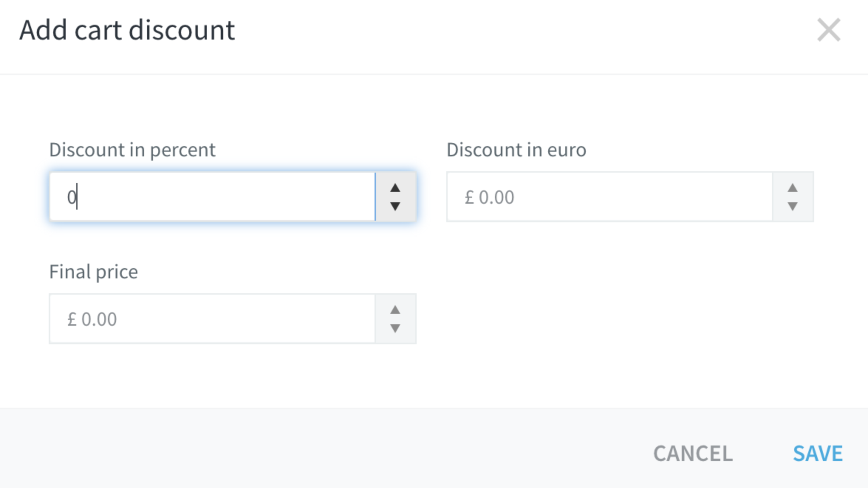Click the £ symbol in Discount in euro field
This screenshot has height=488, width=868.
tap(469, 197)
